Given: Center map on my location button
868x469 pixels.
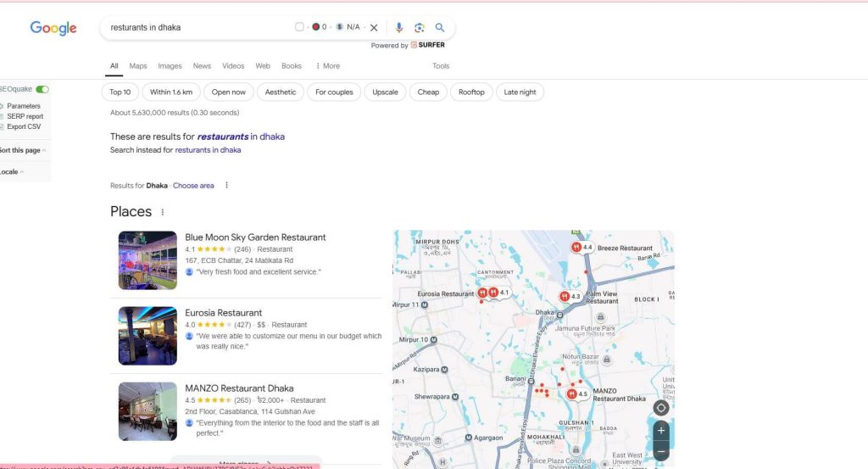Looking at the screenshot, I should click(661, 408).
